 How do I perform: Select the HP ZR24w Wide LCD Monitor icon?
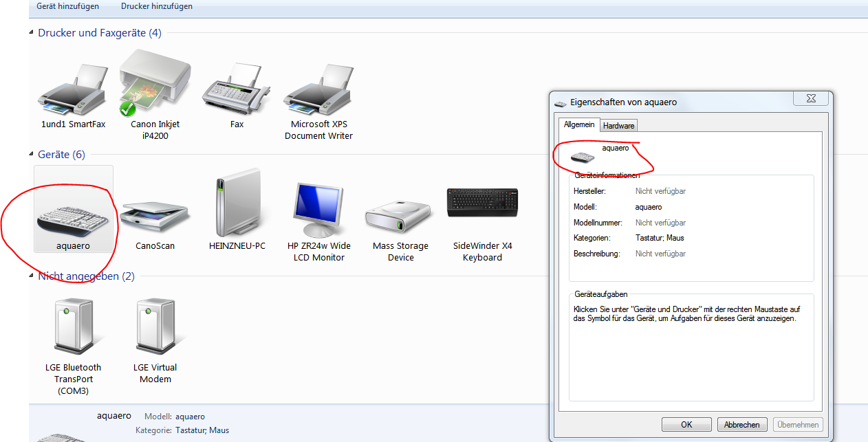tap(318, 210)
